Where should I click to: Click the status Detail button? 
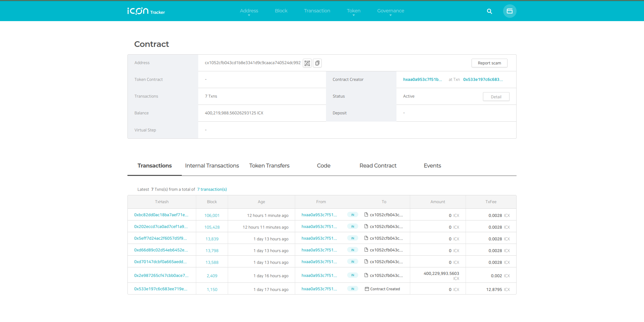point(496,97)
